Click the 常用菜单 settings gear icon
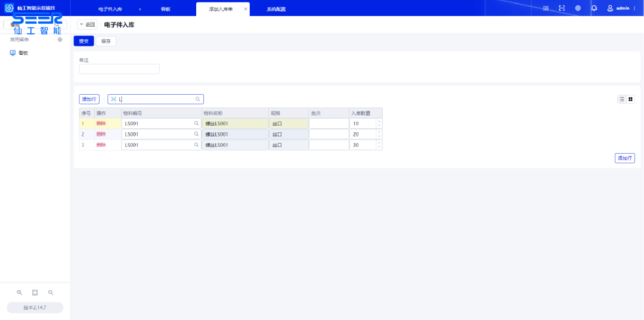 (60, 40)
